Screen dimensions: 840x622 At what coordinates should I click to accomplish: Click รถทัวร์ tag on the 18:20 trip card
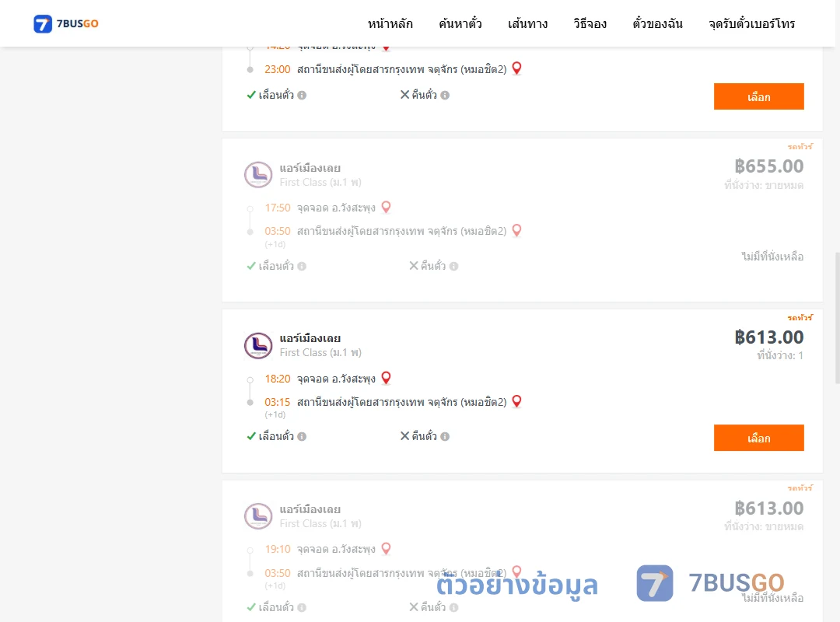point(800,317)
